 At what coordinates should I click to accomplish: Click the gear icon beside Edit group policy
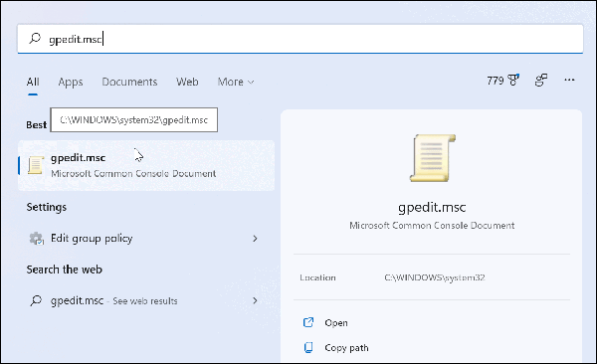[x=36, y=239]
